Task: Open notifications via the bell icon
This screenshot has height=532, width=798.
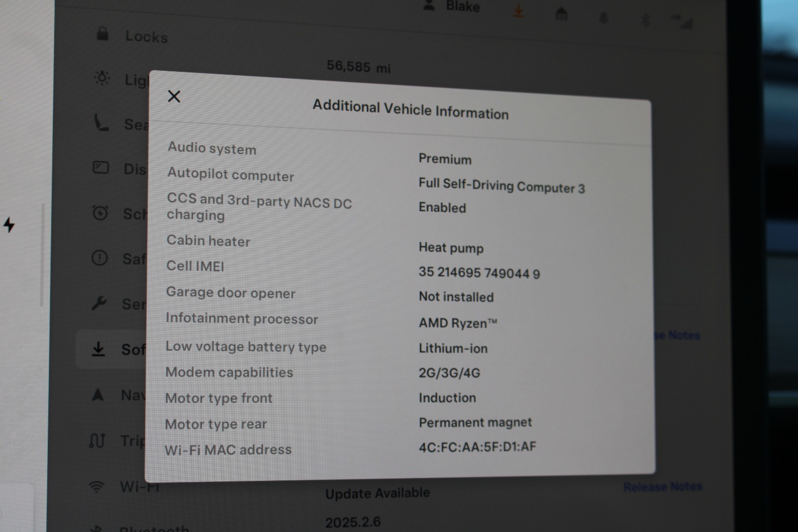Action: pyautogui.click(x=603, y=18)
